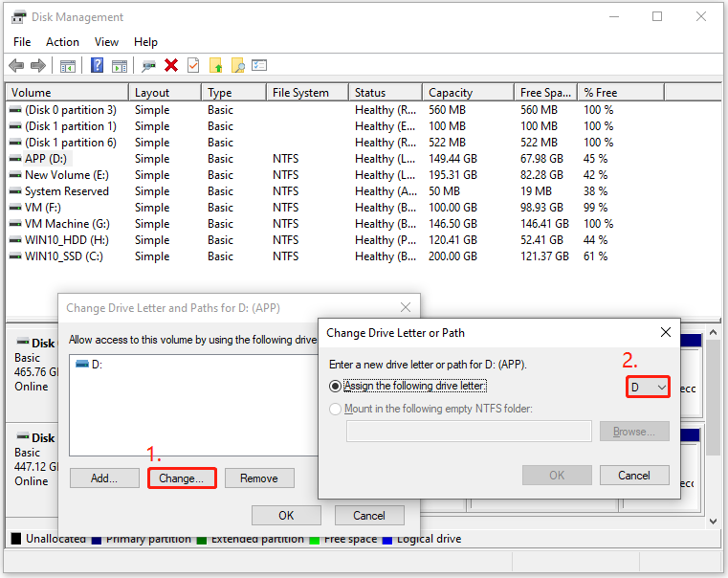Screen dimensions: 728x578
Task: Click Cancel in Change Drive Letter and Paths dialog
Action: coord(369,516)
